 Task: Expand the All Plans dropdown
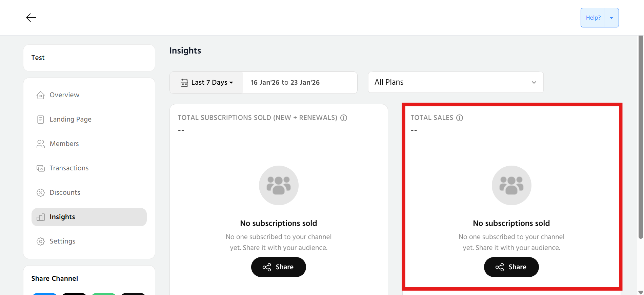click(x=456, y=82)
